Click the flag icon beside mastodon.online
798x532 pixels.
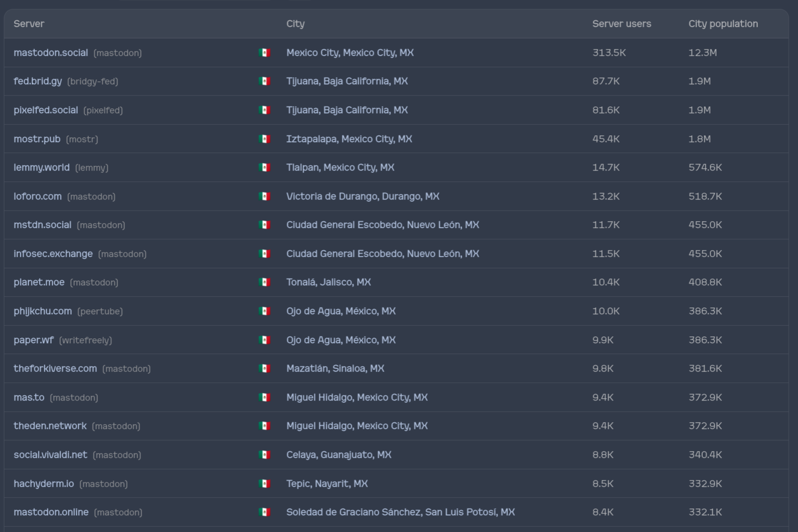pyautogui.click(x=265, y=512)
